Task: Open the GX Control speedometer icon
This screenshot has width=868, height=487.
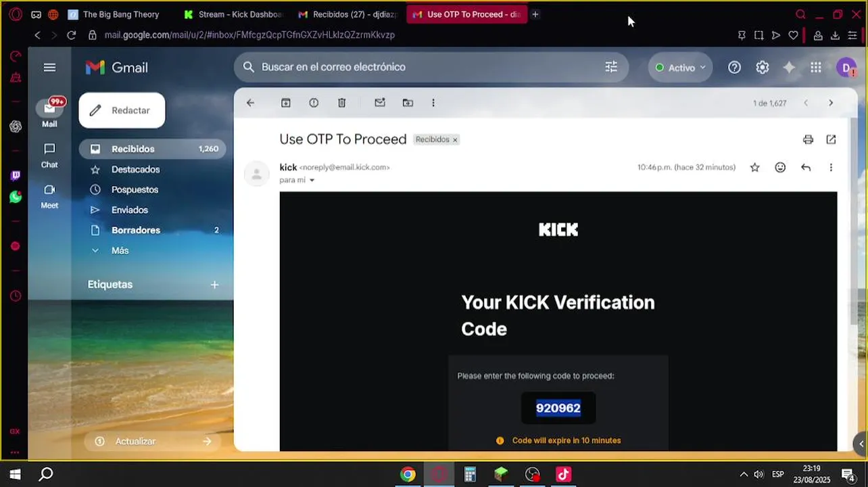Action: [x=16, y=56]
